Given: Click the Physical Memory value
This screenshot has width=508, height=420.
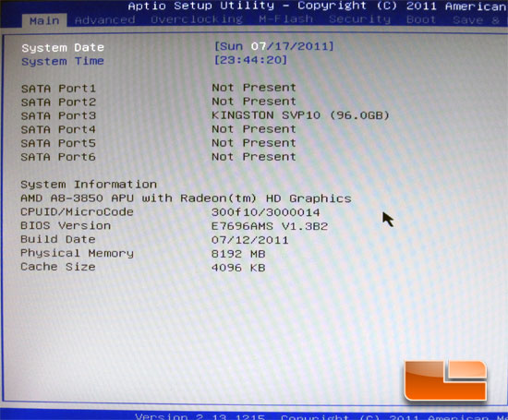Looking at the screenshot, I should [238, 254].
